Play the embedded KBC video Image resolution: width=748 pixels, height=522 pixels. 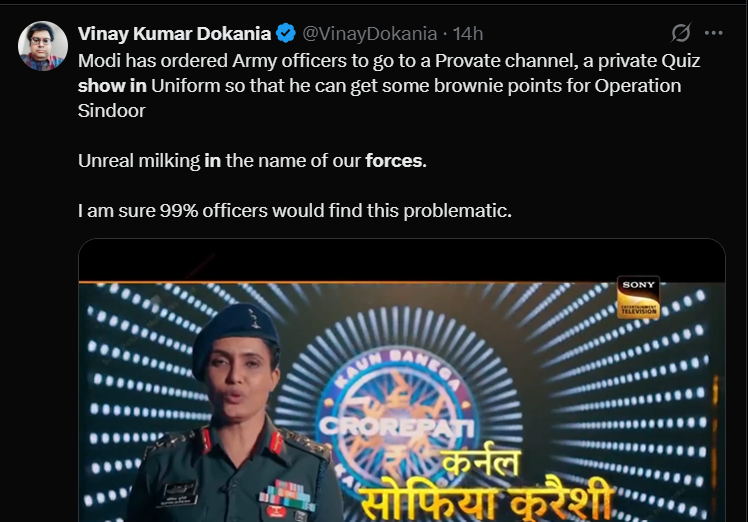pyautogui.click(x=402, y=380)
